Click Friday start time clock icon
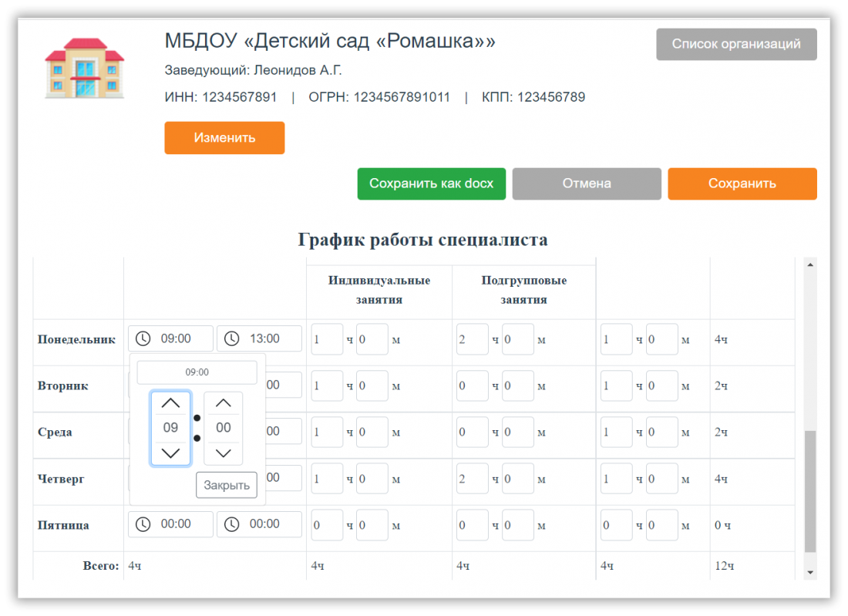The image size is (848, 616). click(x=143, y=524)
